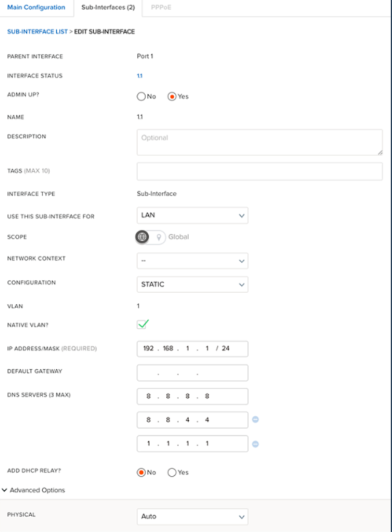Enable DHCP relay by selecting Yes
Image resolution: width=392 pixels, height=532 pixels.
[173, 472]
